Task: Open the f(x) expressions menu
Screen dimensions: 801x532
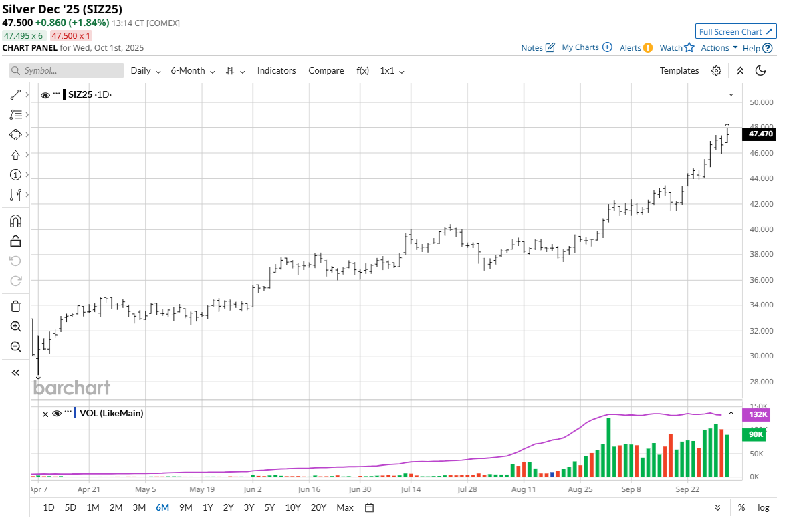Action: 362,70
